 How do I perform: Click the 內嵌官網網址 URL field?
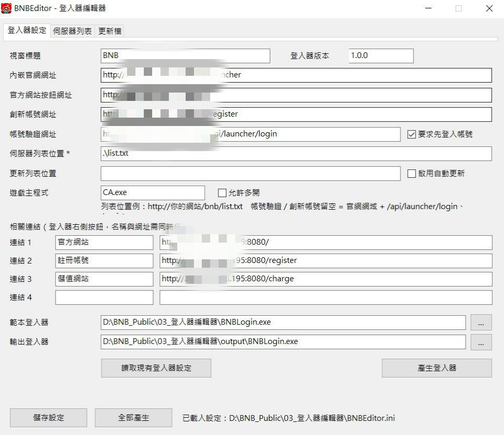296,75
